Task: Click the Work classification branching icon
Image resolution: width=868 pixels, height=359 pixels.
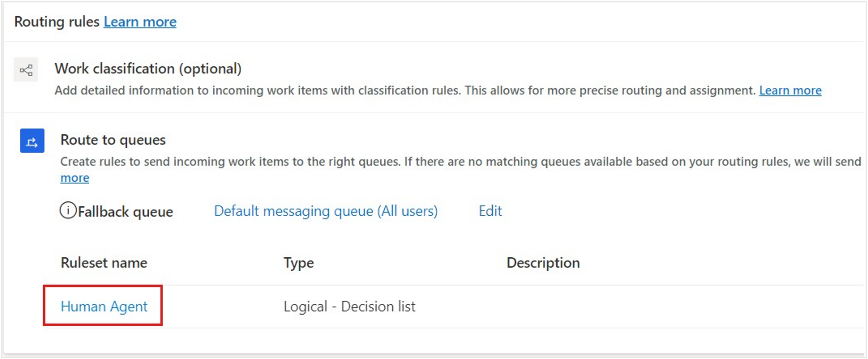Action: tap(26, 70)
